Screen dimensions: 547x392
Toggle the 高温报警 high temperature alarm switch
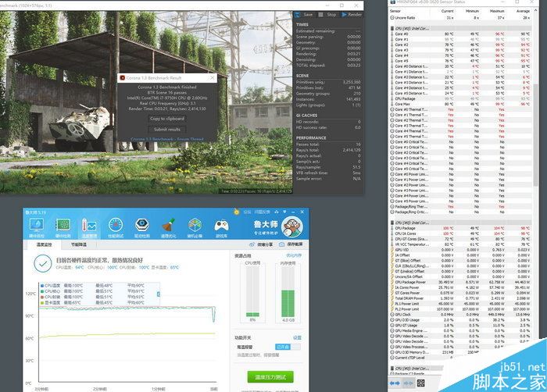click(x=288, y=347)
